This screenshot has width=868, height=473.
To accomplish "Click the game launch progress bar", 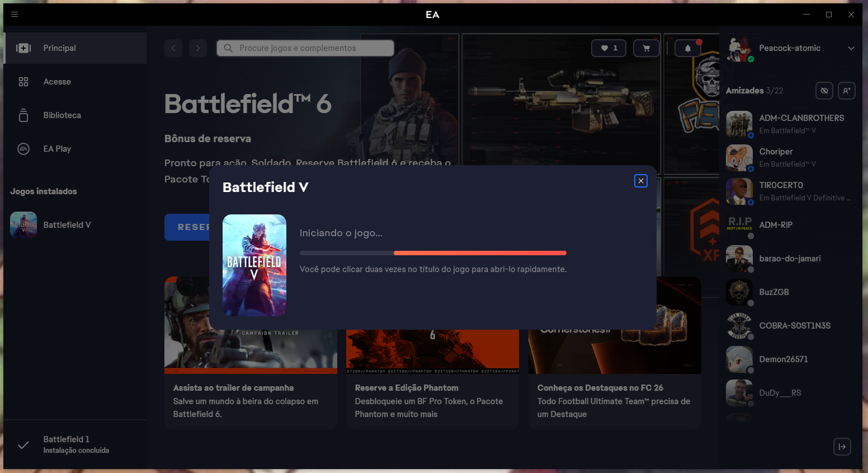I will pyautogui.click(x=433, y=253).
